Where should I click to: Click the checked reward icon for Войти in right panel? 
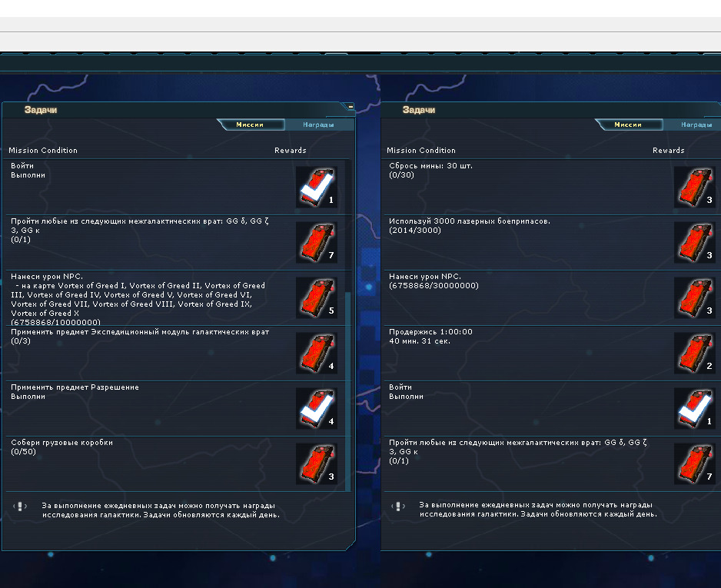694,408
